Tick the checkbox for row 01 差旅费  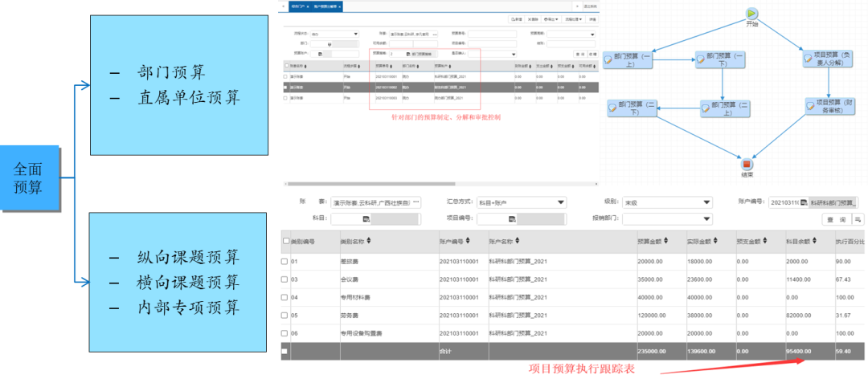(285, 260)
